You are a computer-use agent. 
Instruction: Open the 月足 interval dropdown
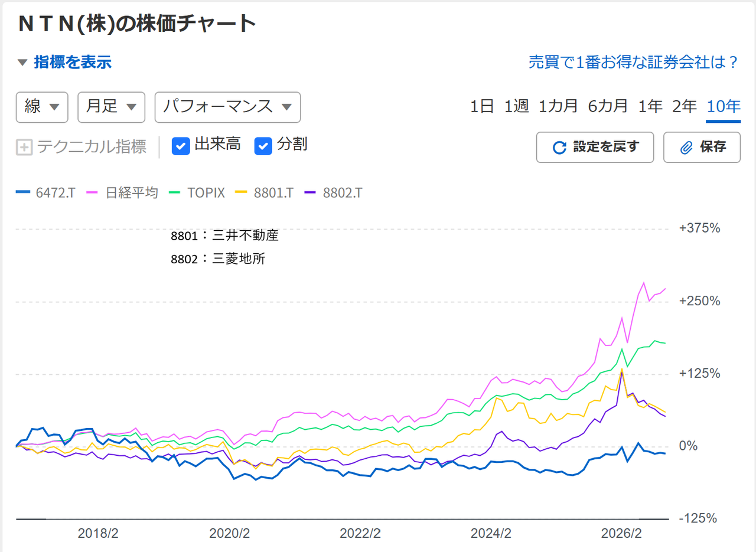point(111,107)
